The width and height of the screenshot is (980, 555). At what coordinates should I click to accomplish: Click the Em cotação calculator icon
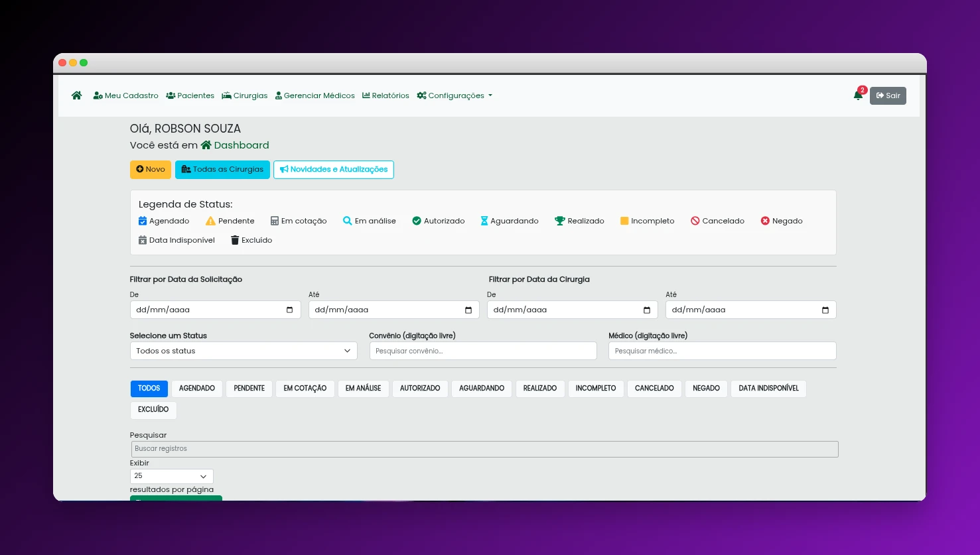(275, 221)
